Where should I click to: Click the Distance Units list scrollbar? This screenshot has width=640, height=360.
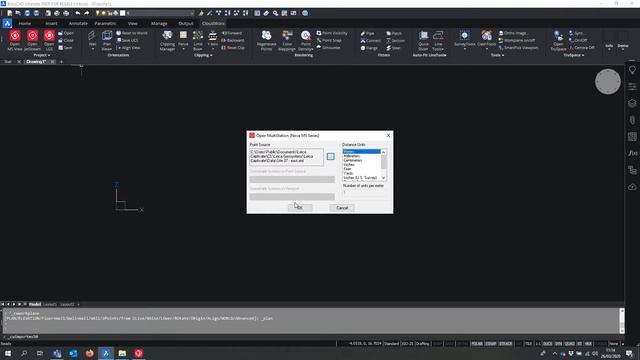tap(383, 165)
